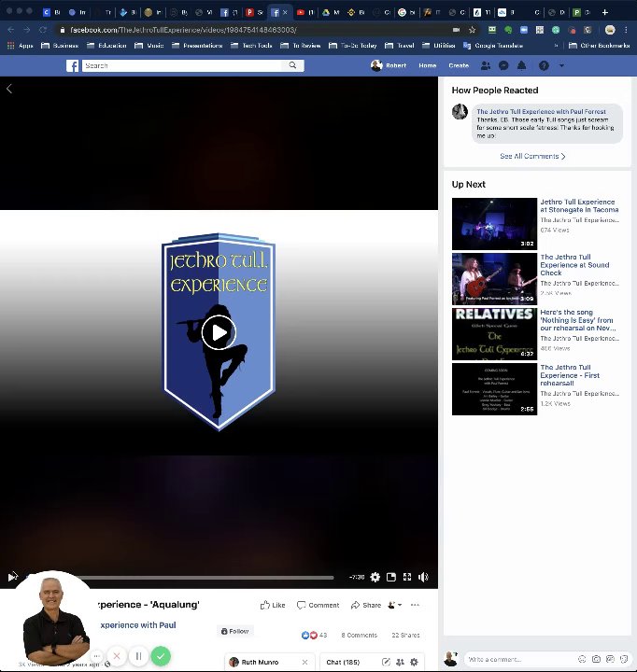The image size is (637, 672).
Task: Open the RELATIVES rehearsal video thumbnail
Action: coord(494,334)
